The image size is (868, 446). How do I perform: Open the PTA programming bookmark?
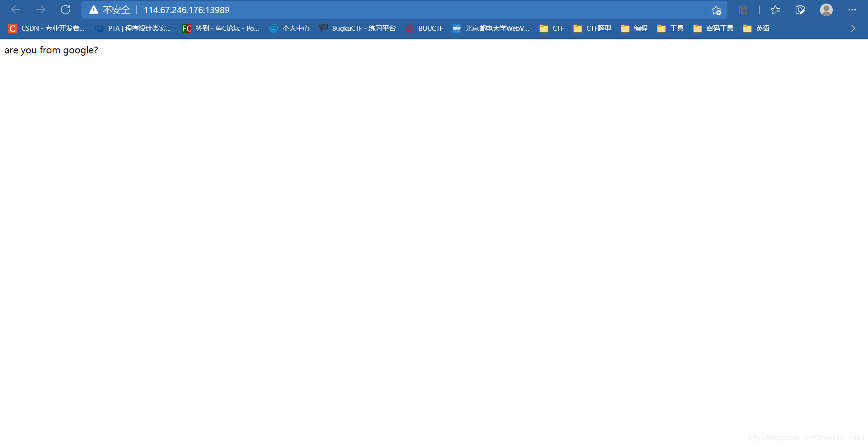pos(133,28)
